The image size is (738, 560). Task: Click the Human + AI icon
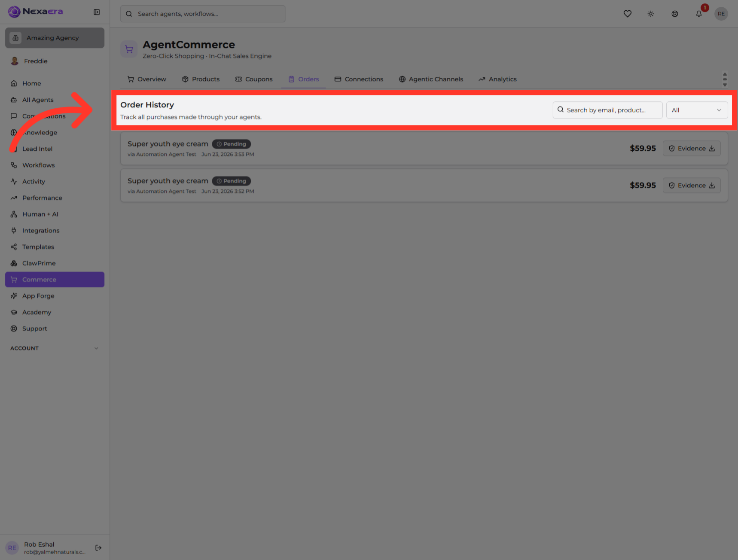(x=14, y=214)
